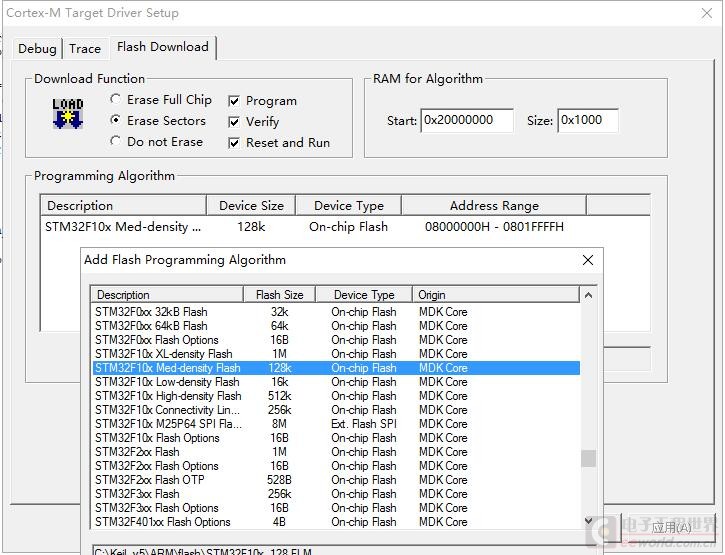725x555 pixels.
Task: Select the Erase Full Chip option
Action: (161, 100)
